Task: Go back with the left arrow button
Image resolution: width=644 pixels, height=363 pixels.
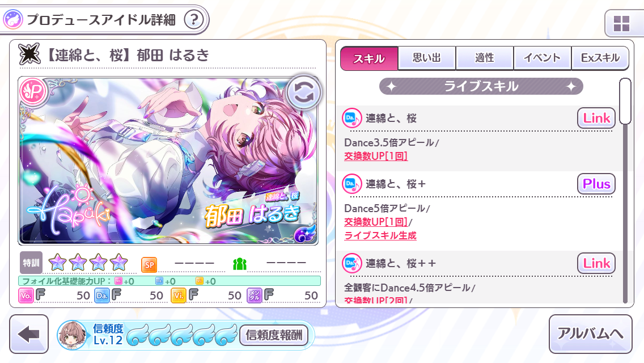Action: 29,334
